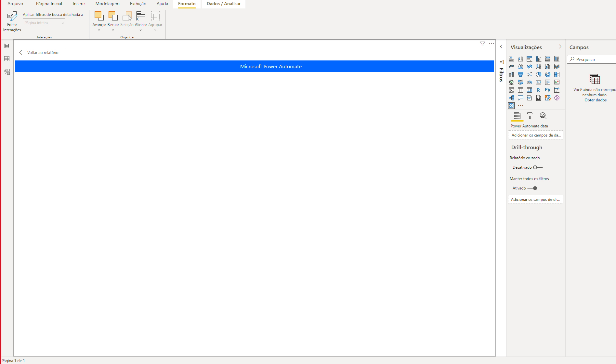The width and height of the screenshot is (616, 364).
Task: Click the Pesquisar search field
Action: [592, 59]
